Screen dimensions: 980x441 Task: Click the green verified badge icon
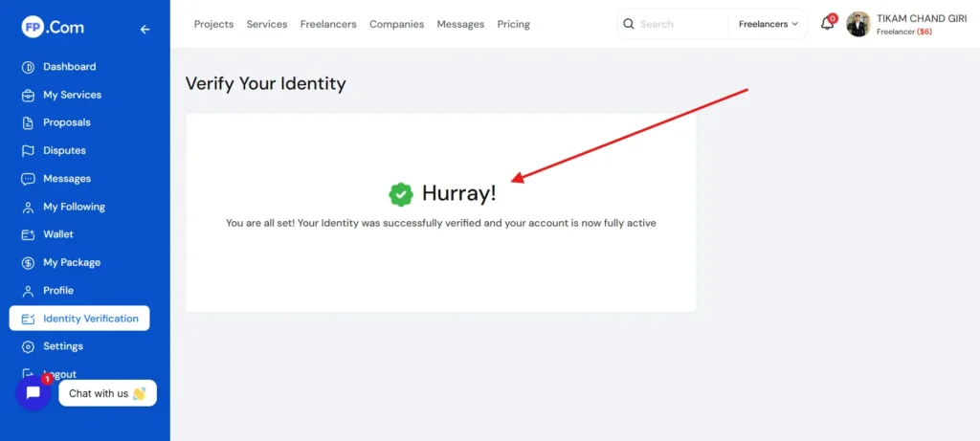(x=400, y=194)
